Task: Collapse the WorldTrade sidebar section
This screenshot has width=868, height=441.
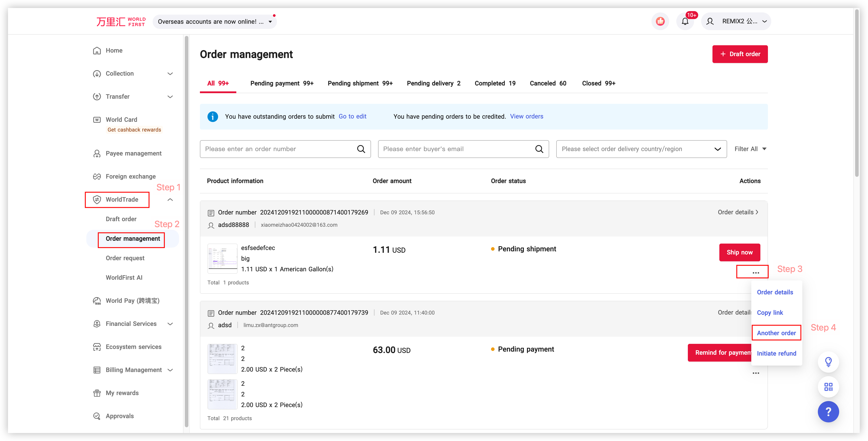Action: point(170,199)
